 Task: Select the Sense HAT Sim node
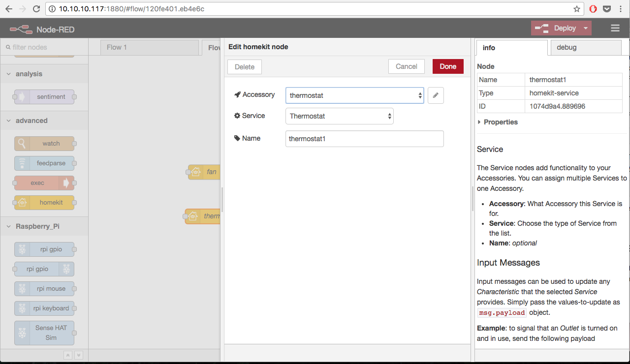(x=44, y=333)
